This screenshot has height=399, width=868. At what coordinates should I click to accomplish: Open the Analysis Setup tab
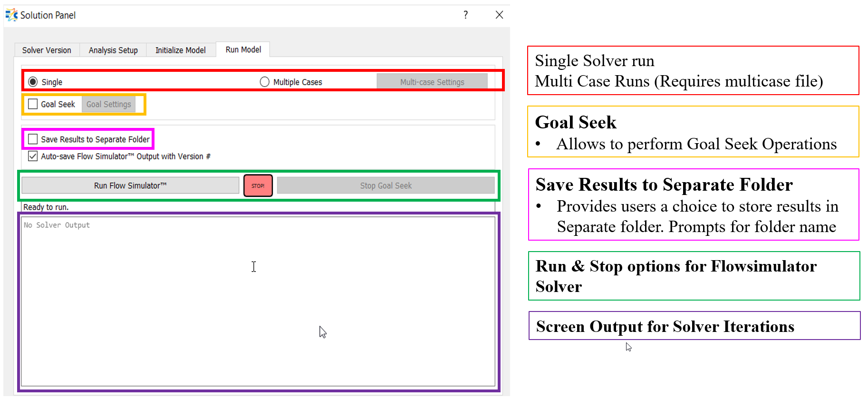[113, 50]
